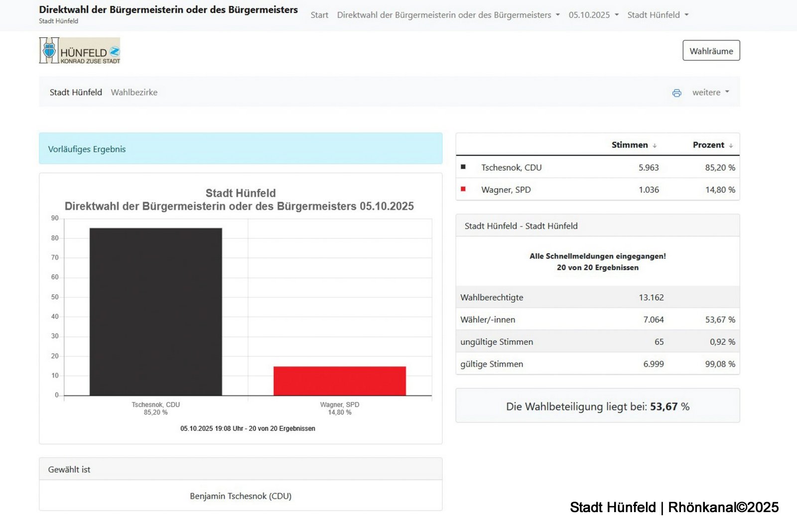Image resolution: width=797 pixels, height=532 pixels.
Task: Go to the Start menu item
Action: click(319, 15)
